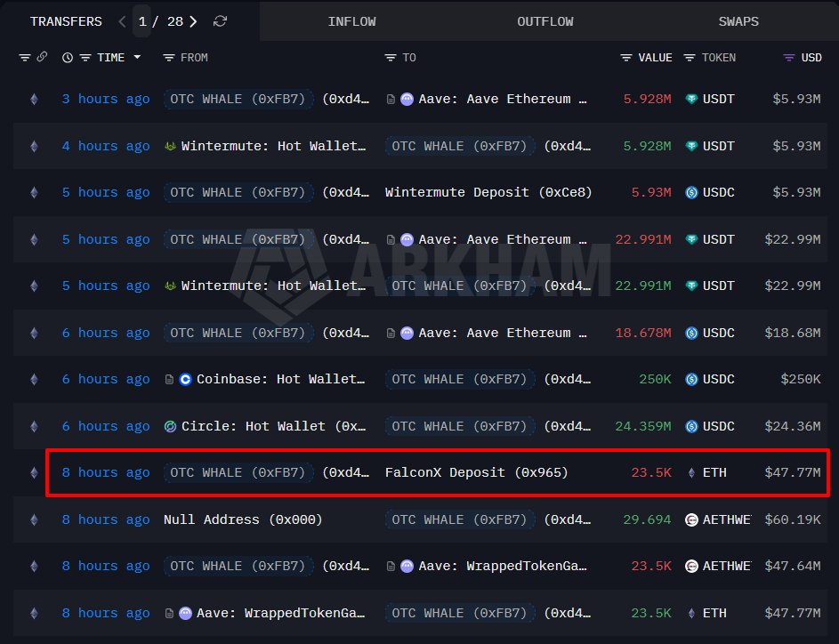The image size is (839, 644).
Task: Switch to the INFLOW tab
Action: pos(351,21)
